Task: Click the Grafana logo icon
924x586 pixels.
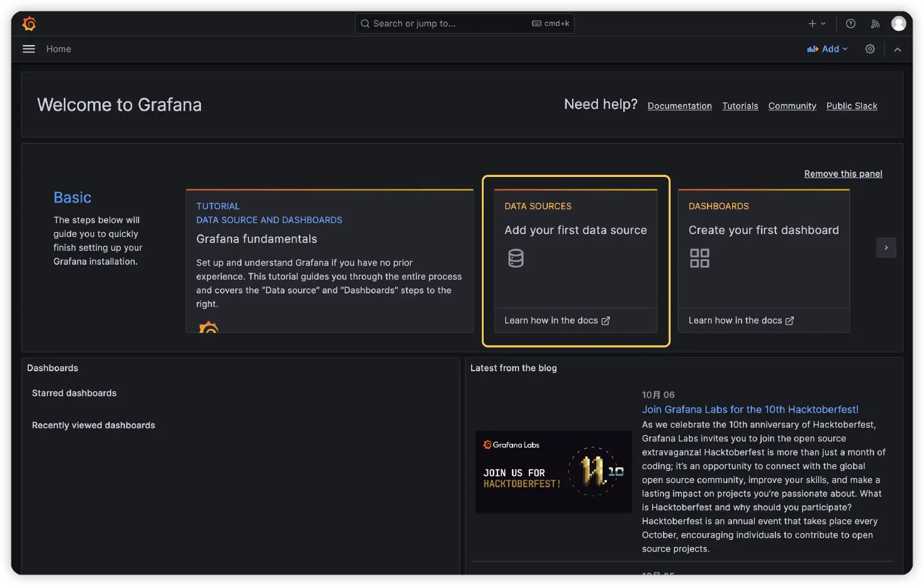Action: tap(29, 23)
